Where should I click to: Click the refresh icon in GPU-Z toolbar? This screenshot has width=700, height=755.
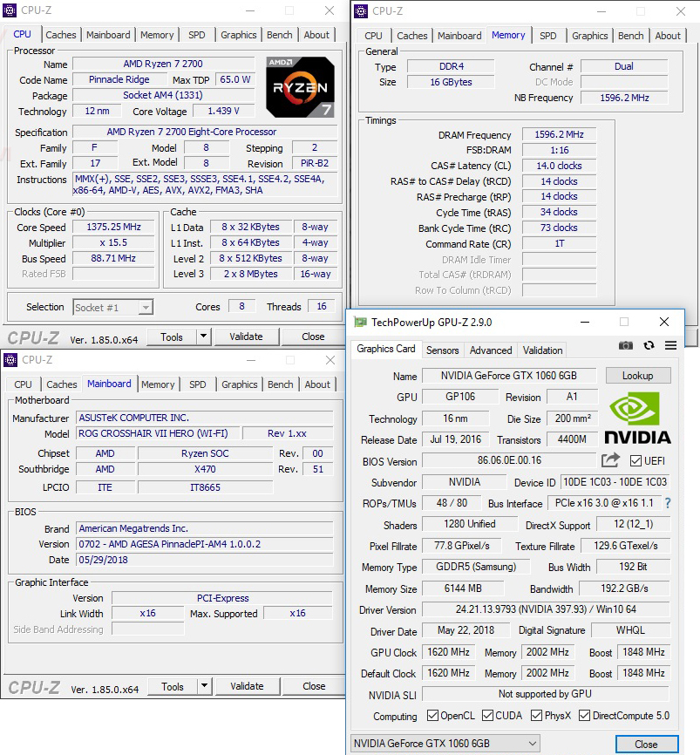[649, 345]
